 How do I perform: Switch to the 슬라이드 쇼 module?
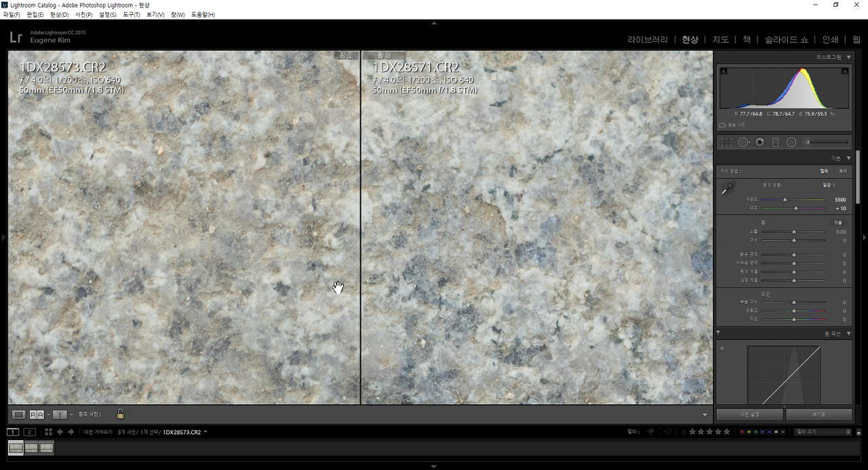point(787,39)
